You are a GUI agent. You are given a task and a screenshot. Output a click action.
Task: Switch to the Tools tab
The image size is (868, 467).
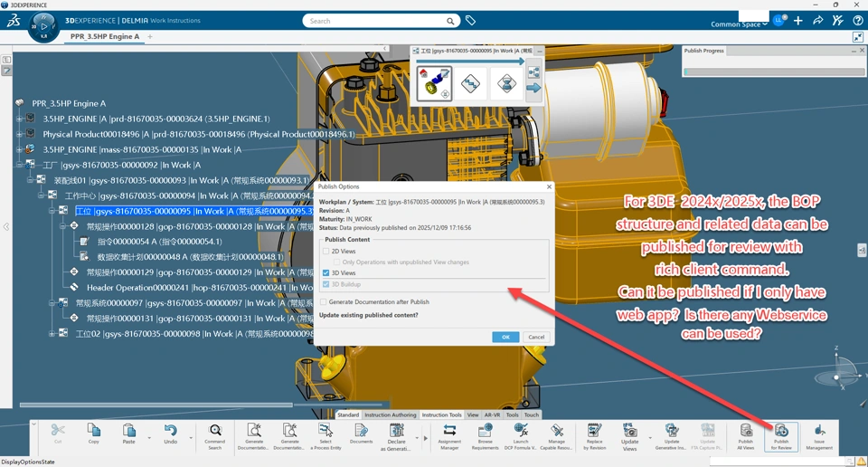pyautogui.click(x=513, y=415)
